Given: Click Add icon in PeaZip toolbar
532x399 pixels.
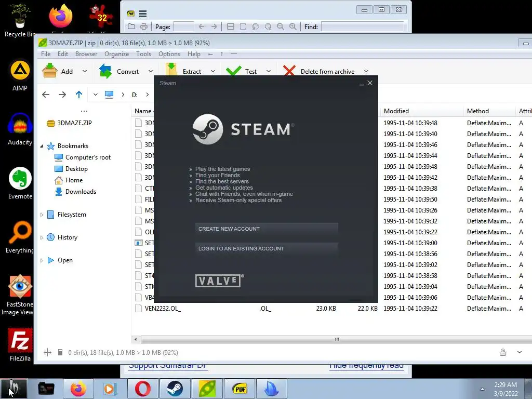Looking at the screenshot, I should 49,71.
